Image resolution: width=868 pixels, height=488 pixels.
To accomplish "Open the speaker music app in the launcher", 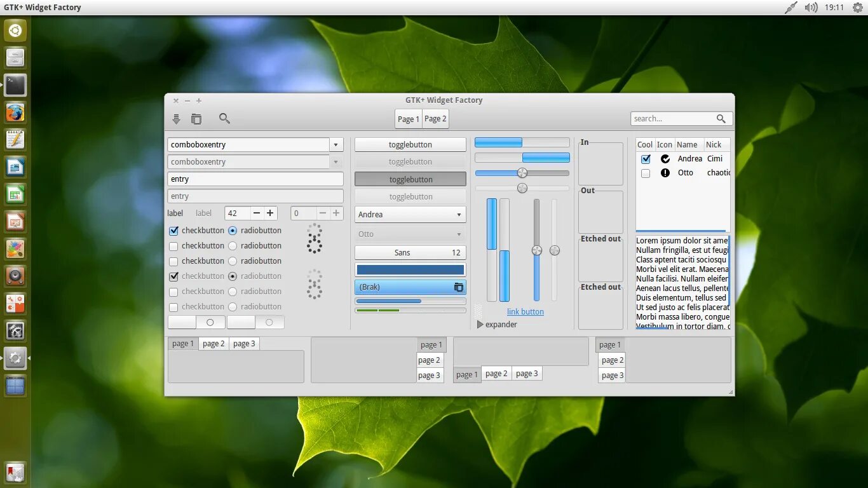I will (x=15, y=276).
